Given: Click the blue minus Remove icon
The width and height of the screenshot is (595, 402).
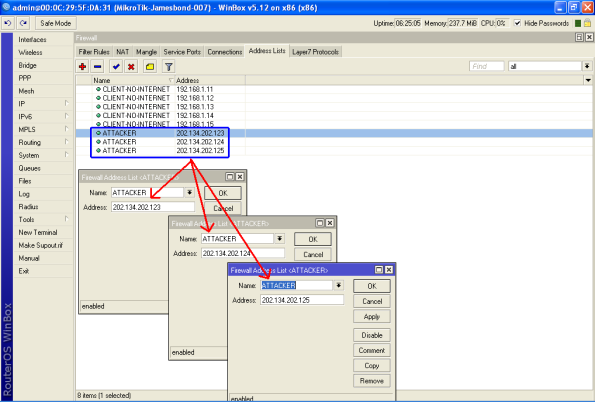Looking at the screenshot, I should 98,67.
